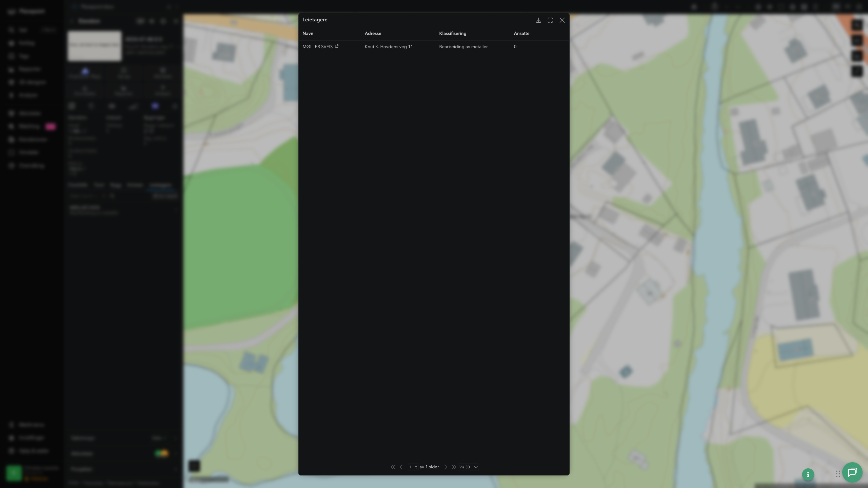Open the MØLLER SVEIS tenant name
The height and width of the screenshot is (488, 868).
(317, 46)
